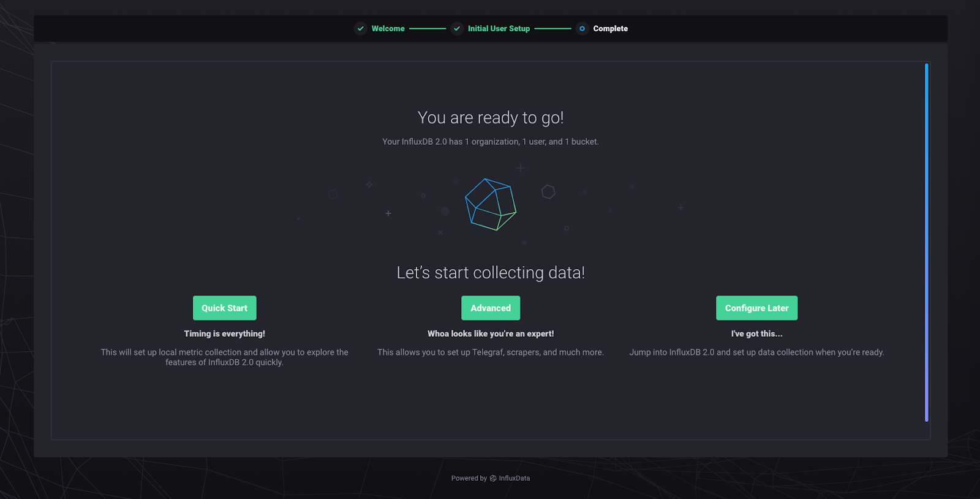
Task: Open the InfluxData footer link
Action: click(514, 478)
